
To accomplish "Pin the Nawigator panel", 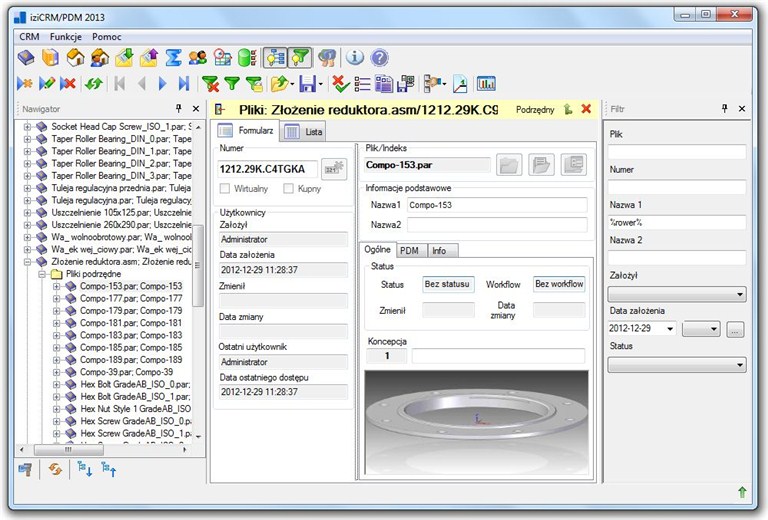I will pos(179,108).
